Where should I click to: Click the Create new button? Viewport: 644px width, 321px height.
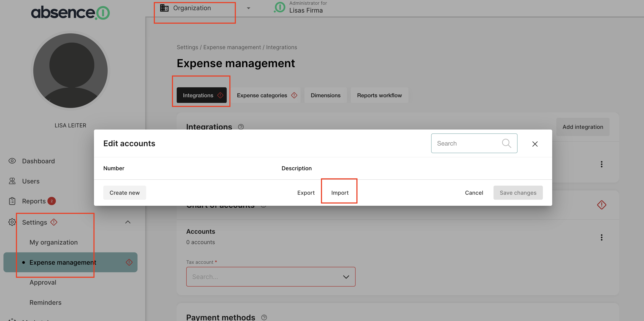125,193
